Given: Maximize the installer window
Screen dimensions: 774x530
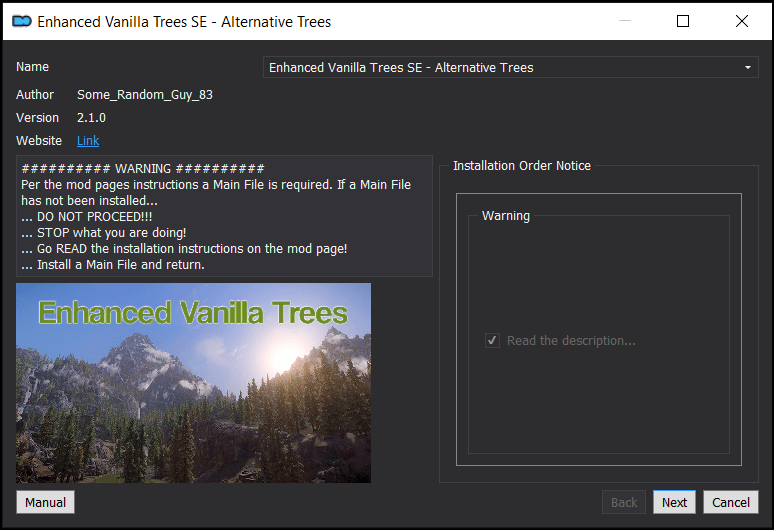Looking at the screenshot, I should pyautogui.click(x=683, y=21).
